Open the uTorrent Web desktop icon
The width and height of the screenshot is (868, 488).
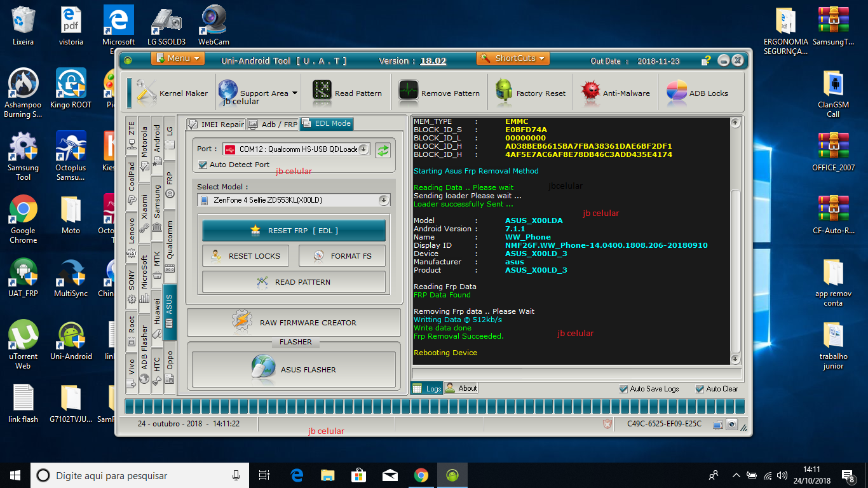point(24,346)
